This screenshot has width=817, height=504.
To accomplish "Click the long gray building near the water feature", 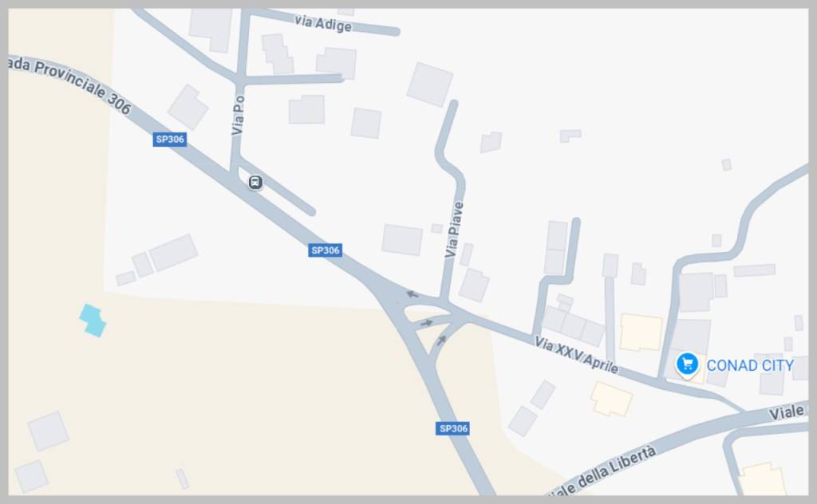I will click(173, 253).
